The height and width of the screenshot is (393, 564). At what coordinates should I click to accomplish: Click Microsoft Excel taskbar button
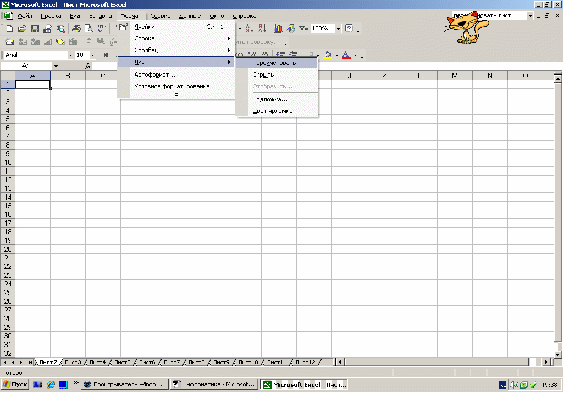tap(304, 385)
